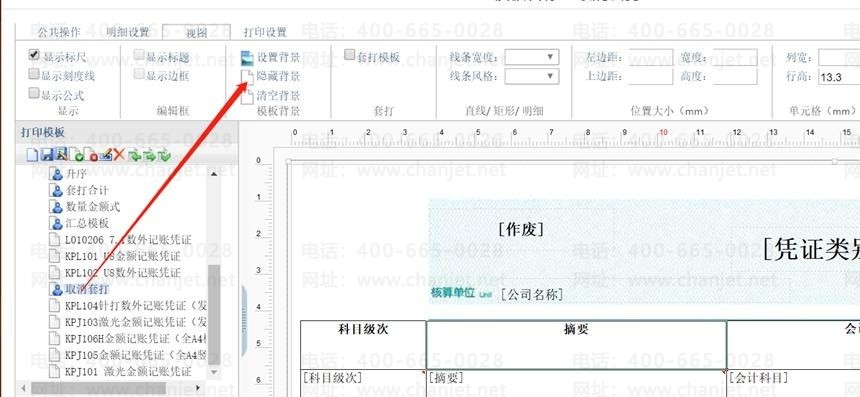The image size is (860, 397).
Task: Switch to the 视图 tab
Action: (196, 33)
